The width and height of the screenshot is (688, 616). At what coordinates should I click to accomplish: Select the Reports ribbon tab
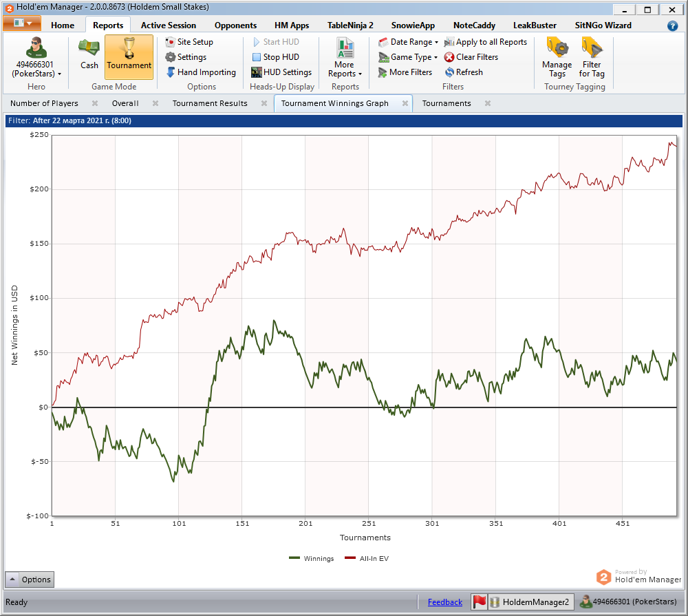(108, 25)
